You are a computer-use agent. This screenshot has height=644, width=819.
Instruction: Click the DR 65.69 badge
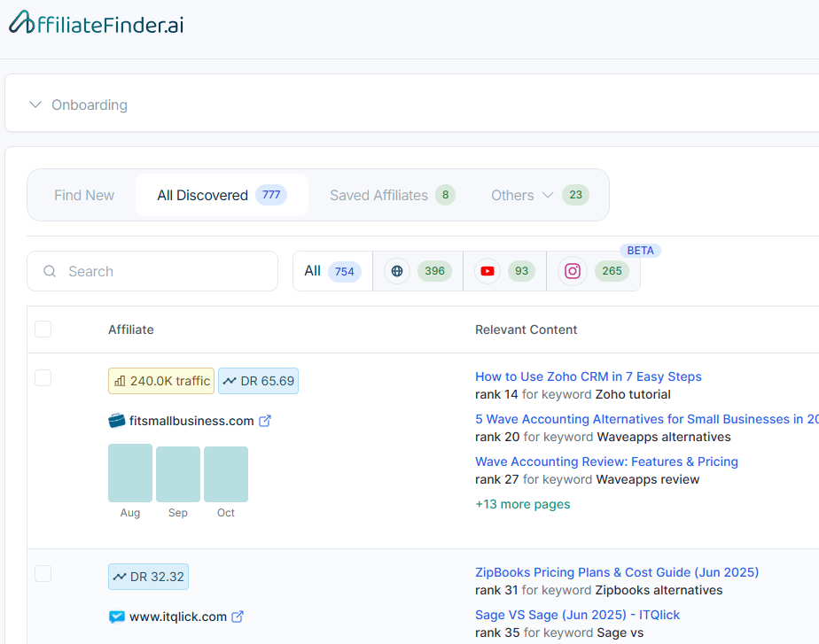point(258,381)
